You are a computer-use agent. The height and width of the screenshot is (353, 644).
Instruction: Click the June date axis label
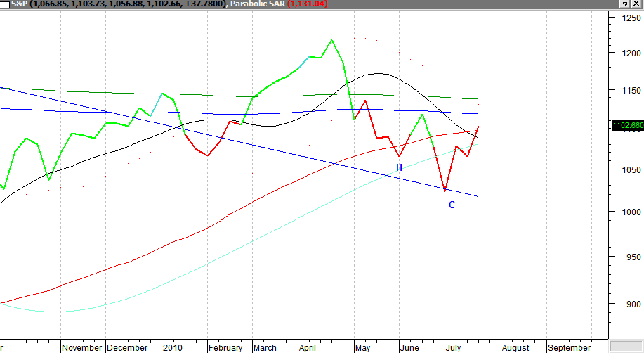pyautogui.click(x=409, y=347)
